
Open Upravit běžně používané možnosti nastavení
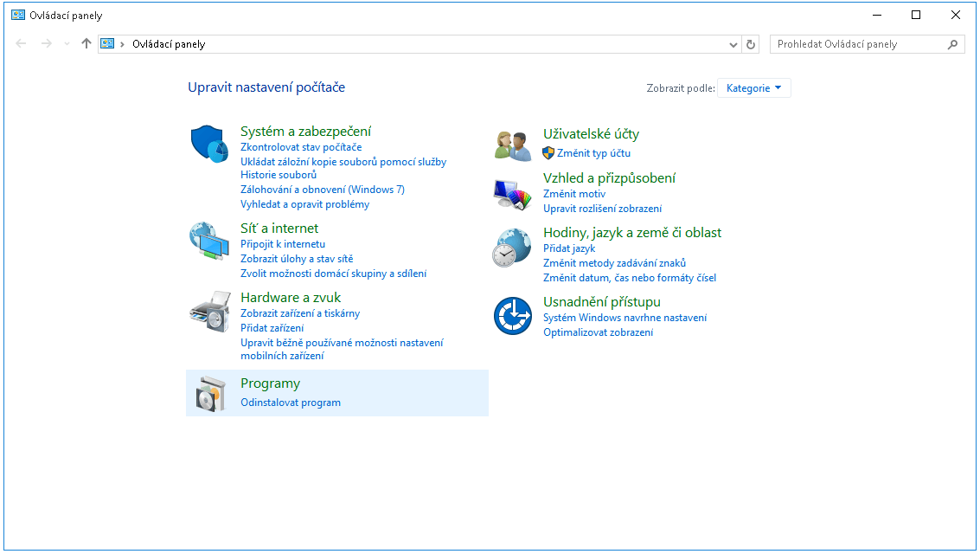[342, 349]
